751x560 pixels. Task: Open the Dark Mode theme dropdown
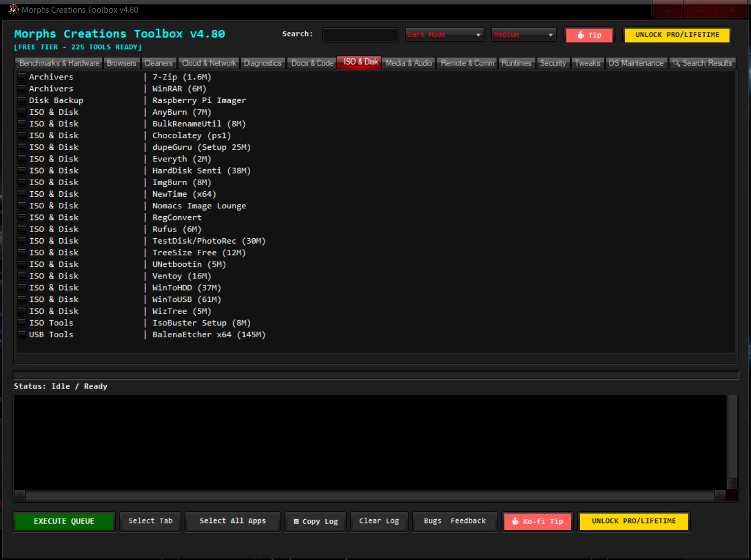[444, 35]
